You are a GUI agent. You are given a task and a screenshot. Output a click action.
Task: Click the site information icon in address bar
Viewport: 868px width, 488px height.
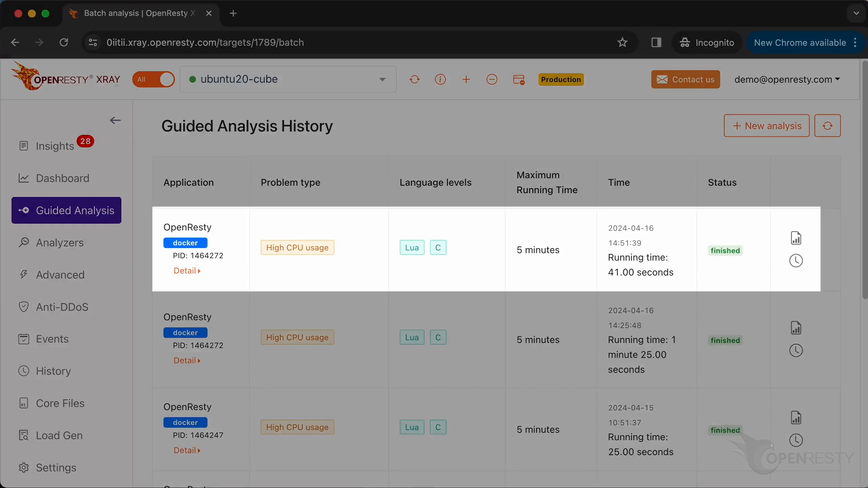93,42
